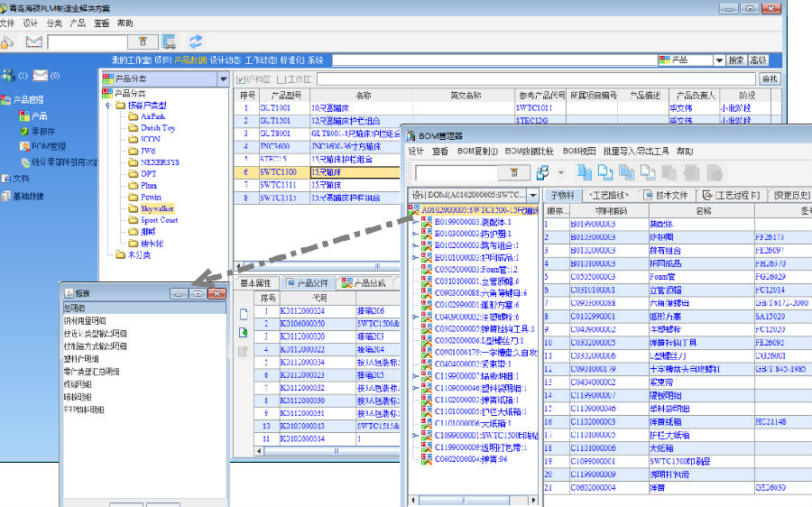This screenshot has height=507, width=812.
Task: Click the search input field in BOM manager toolbar
Action: click(456, 171)
